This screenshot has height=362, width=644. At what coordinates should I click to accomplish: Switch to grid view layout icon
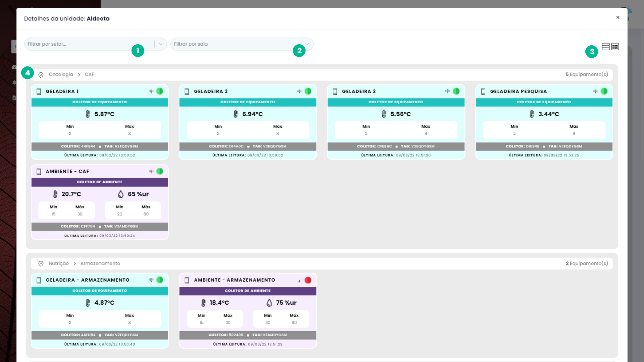coord(615,47)
